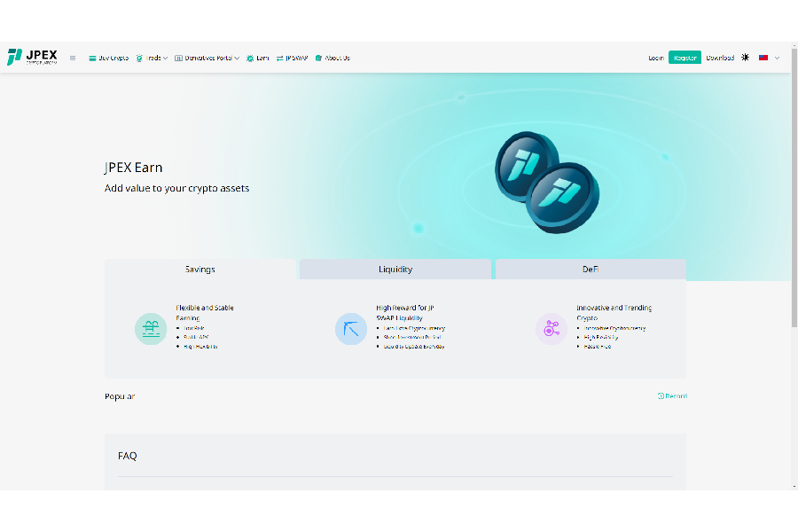Open the hamburger menu icon
This screenshot has height=532, width=798.
tap(73, 58)
